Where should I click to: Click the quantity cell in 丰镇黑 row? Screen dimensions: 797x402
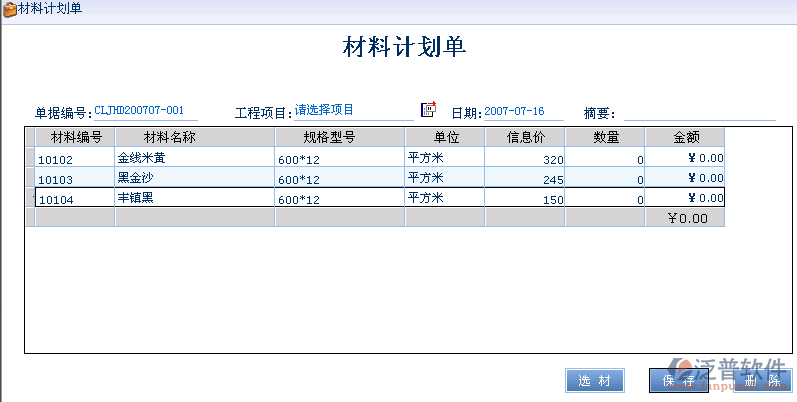point(605,198)
